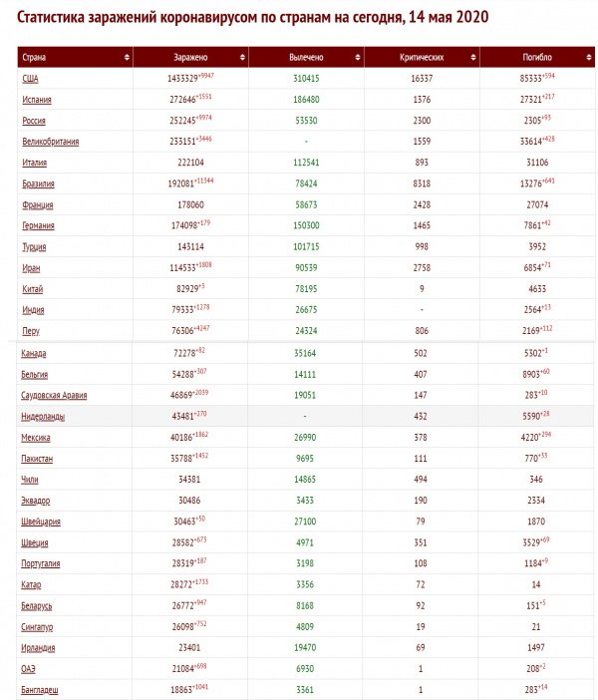Screen dimensions: 598x700
Task: Open the Нидерланды country link
Action: pyautogui.click(x=43, y=416)
